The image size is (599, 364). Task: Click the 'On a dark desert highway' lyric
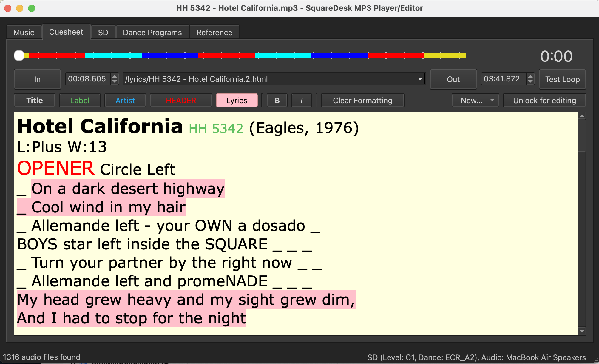point(128,189)
